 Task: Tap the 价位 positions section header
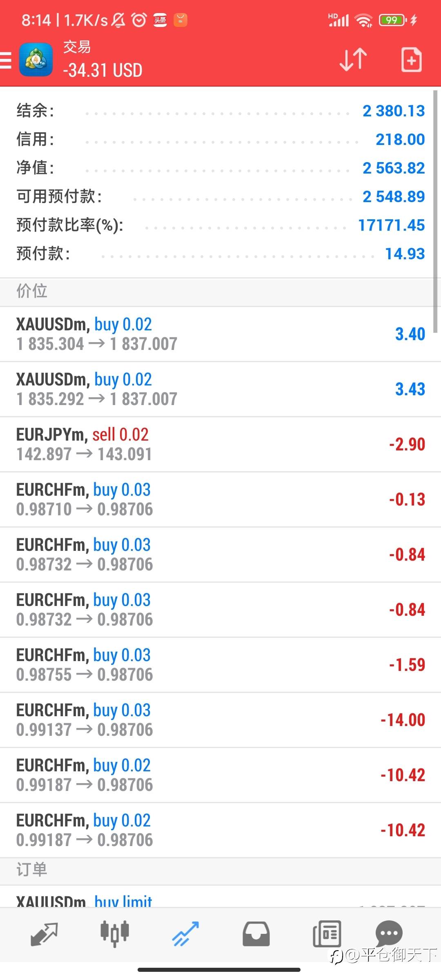click(x=32, y=292)
